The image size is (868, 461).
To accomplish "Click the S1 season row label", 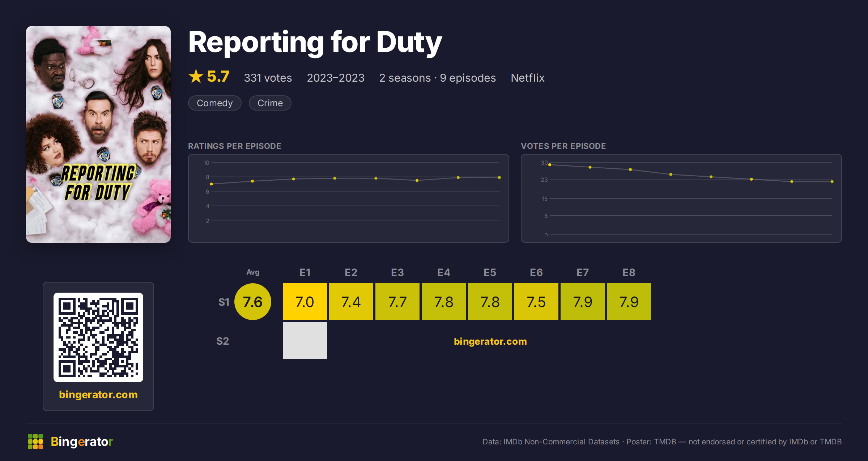I will (224, 302).
